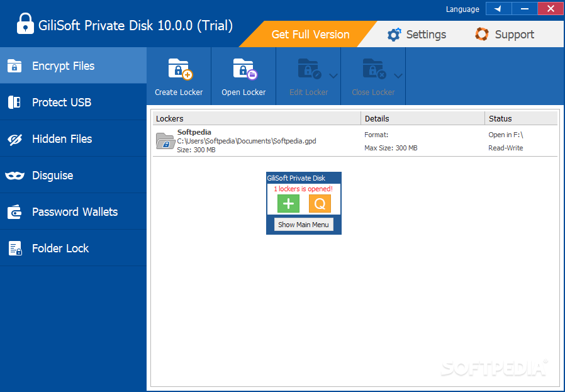565x392 pixels.
Task: Click the greyed Edit Locker folder icon
Action: [x=310, y=69]
